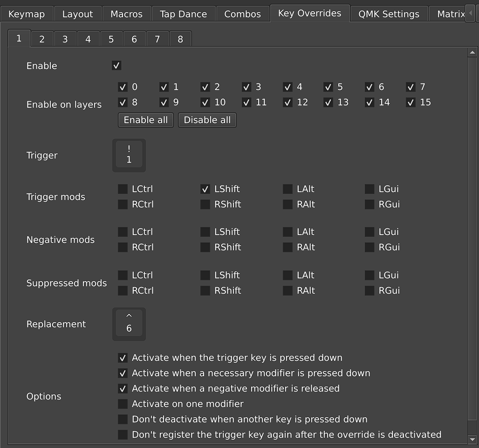Screen dimensions: 479x448
Task: Check LCtrl in Trigger mods
Action: (x=123, y=189)
